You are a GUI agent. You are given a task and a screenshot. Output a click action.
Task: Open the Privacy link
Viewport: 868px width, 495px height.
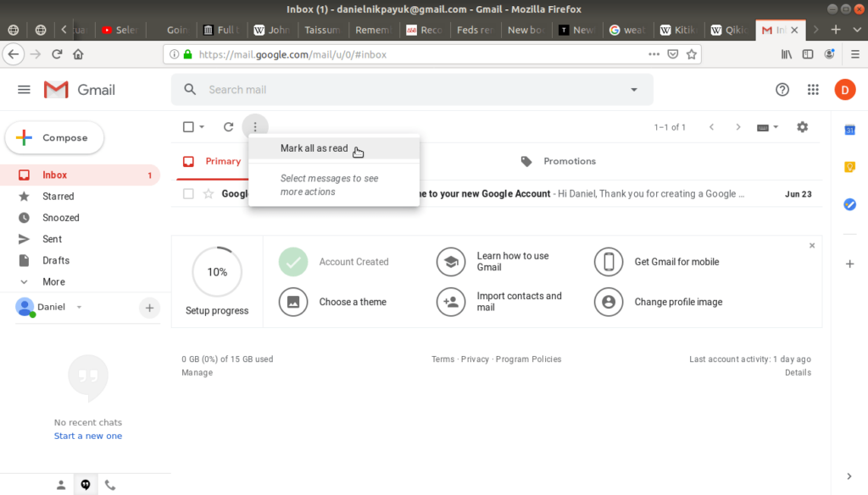pos(475,359)
